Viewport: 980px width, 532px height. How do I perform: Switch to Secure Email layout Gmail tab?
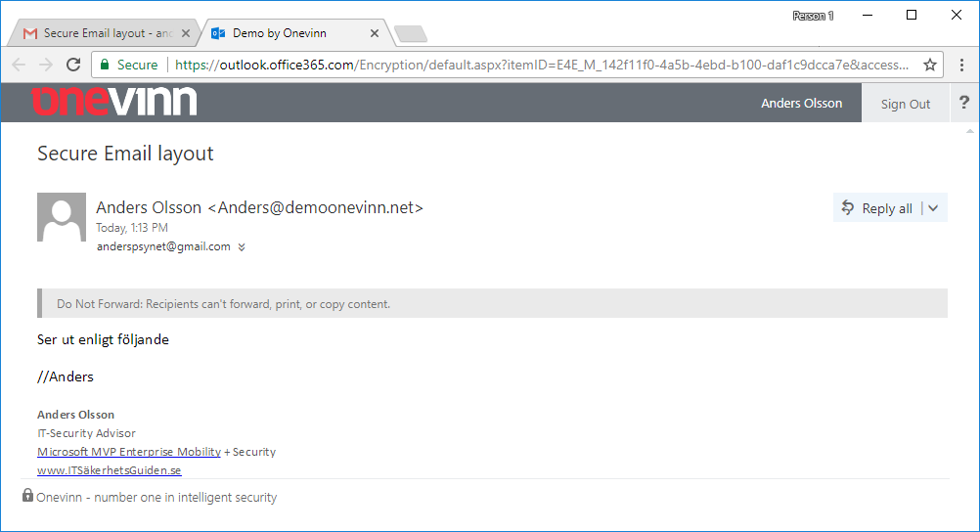pyautogui.click(x=98, y=33)
